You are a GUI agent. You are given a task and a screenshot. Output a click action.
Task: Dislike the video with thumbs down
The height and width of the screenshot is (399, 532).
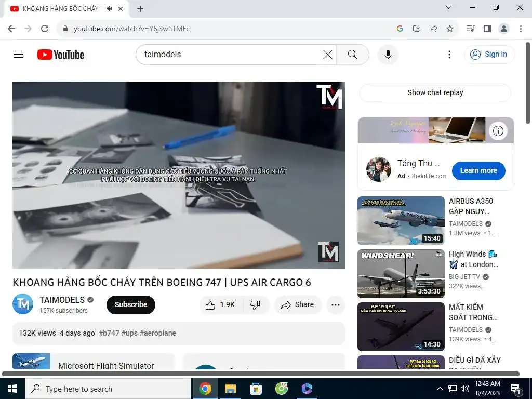(x=256, y=304)
